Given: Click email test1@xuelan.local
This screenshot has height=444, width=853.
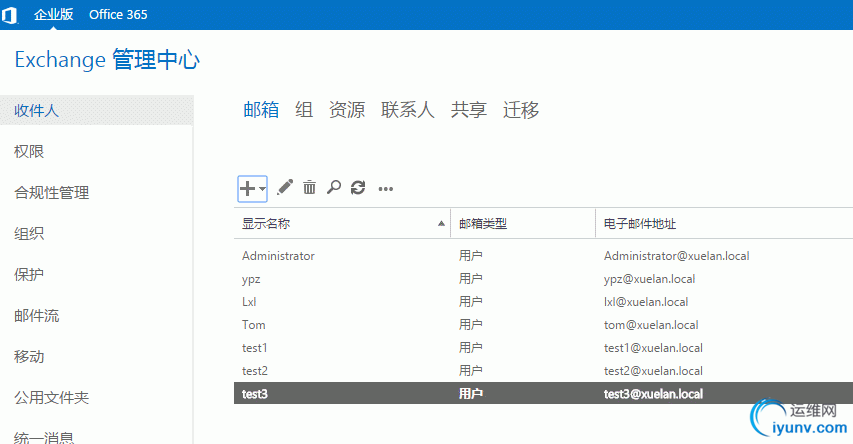Looking at the screenshot, I should 653,348.
